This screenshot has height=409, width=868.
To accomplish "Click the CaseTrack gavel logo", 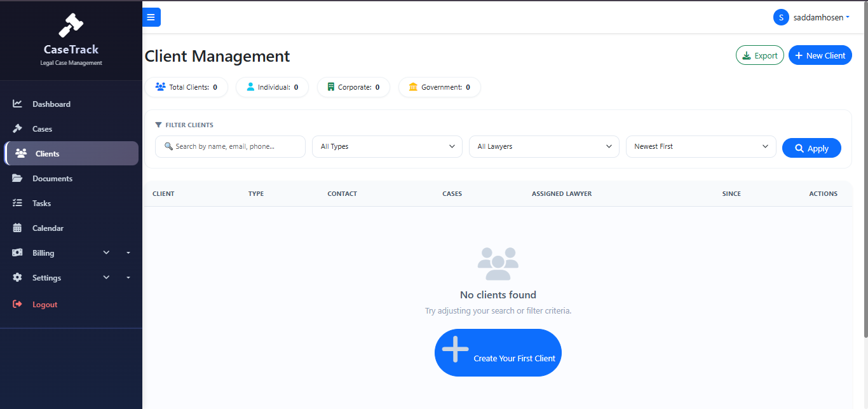I will (x=71, y=25).
